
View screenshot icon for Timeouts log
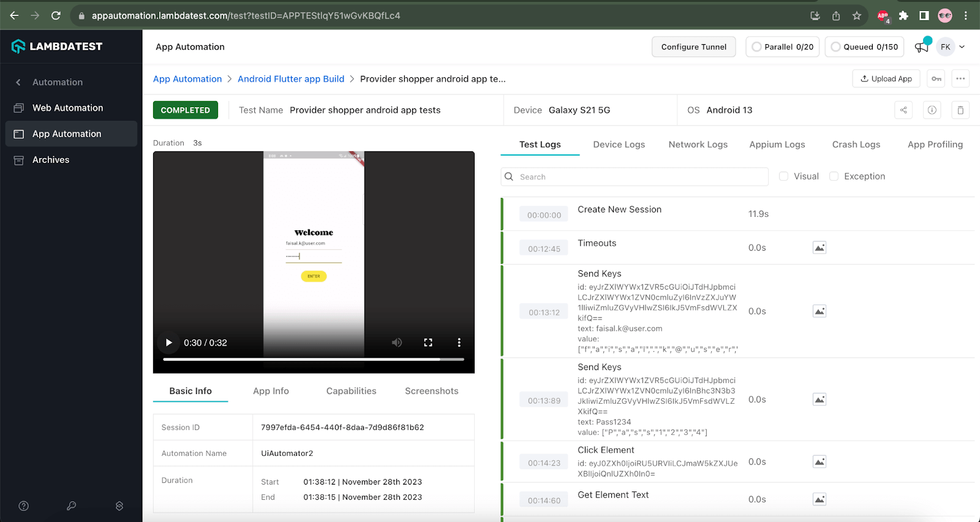(819, 248)
